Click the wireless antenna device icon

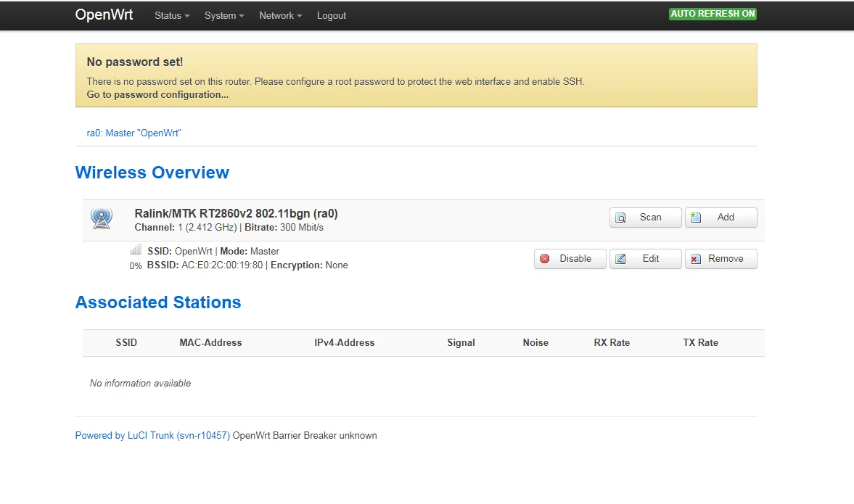click(102, 218)
